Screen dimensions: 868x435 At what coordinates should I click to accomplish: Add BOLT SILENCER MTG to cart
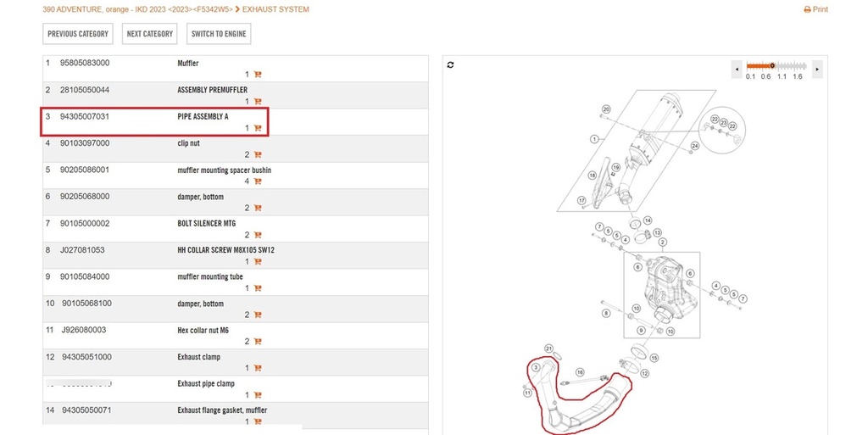point(258,235)
